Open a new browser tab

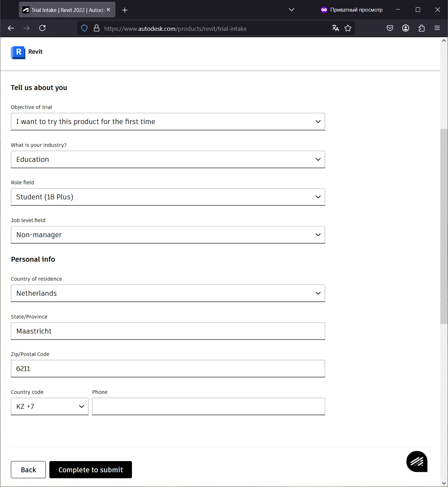(x=125, y=10)
